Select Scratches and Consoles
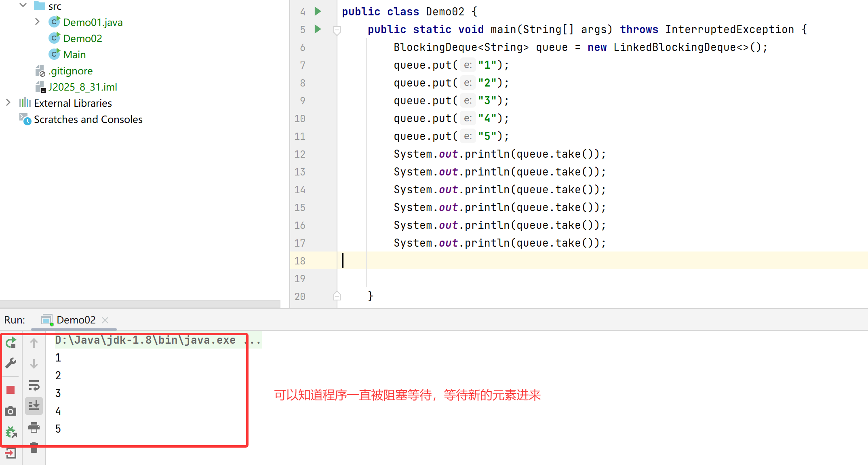Screen dimensions: 868x465 click(x=88, y=119)
